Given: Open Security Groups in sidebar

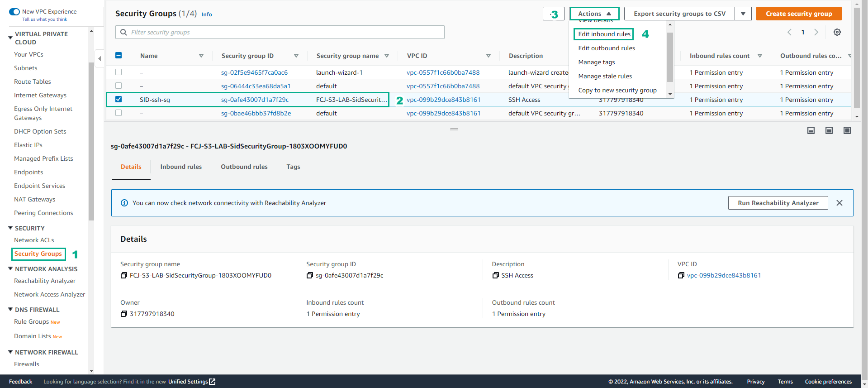Looking at the screenshot, I should pyautogui.click(x=38, y=254).
